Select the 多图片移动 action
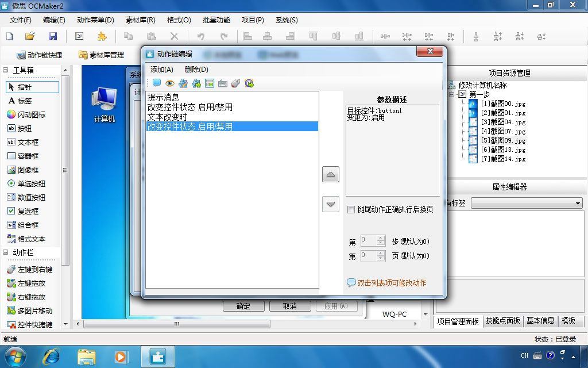 (x=30, y=310)
